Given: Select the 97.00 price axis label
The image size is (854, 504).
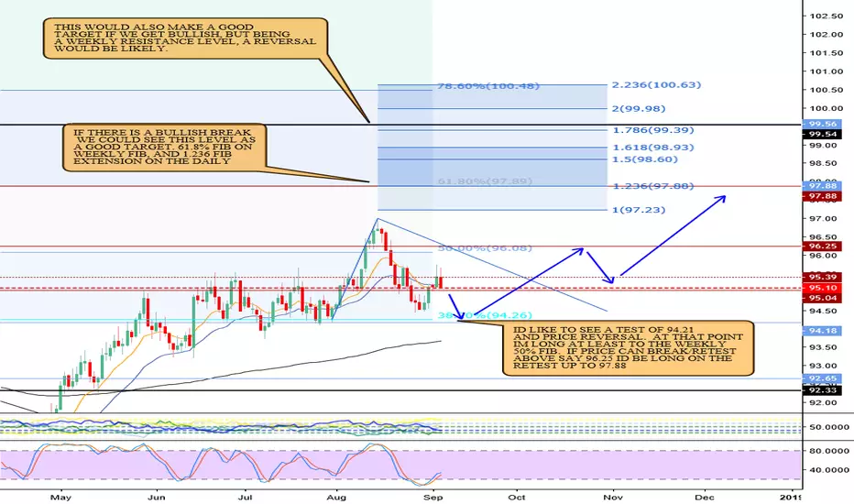Looking at the screenshot, I should pyautogui.click(x=823, y=218).
